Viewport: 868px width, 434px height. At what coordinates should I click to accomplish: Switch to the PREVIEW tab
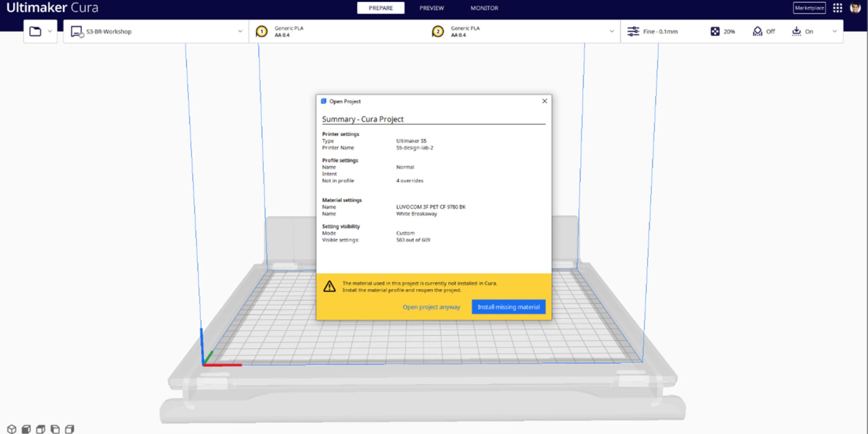point(432,8)
